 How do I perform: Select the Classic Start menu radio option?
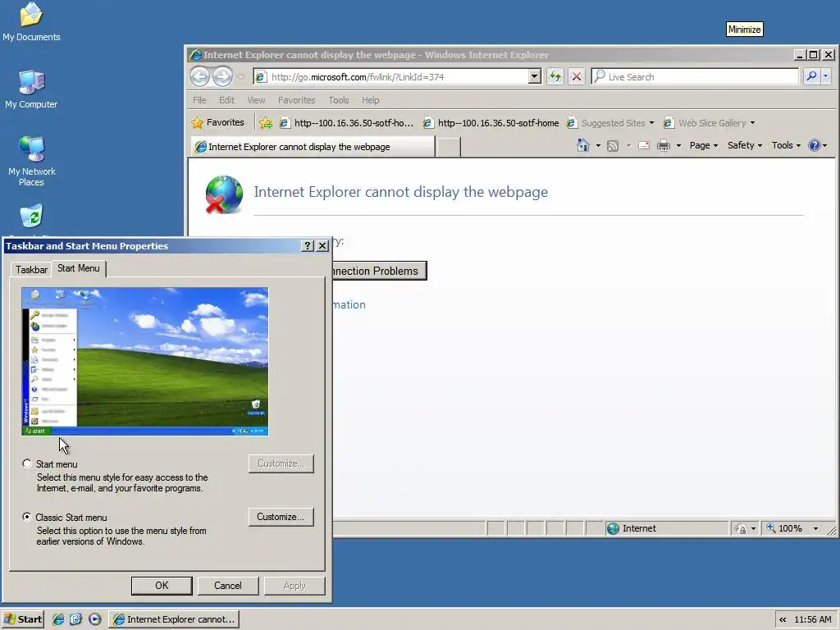27,517
